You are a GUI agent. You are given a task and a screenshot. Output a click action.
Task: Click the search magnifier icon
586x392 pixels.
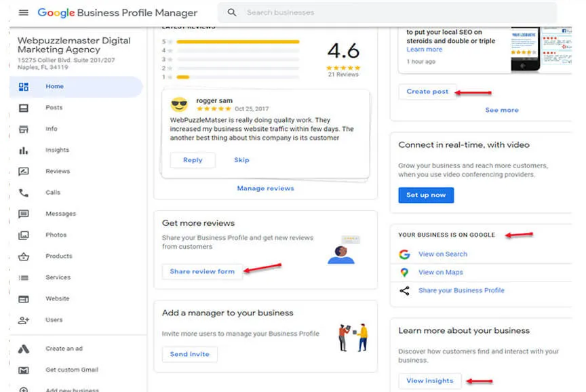click(x=232, y=12)
